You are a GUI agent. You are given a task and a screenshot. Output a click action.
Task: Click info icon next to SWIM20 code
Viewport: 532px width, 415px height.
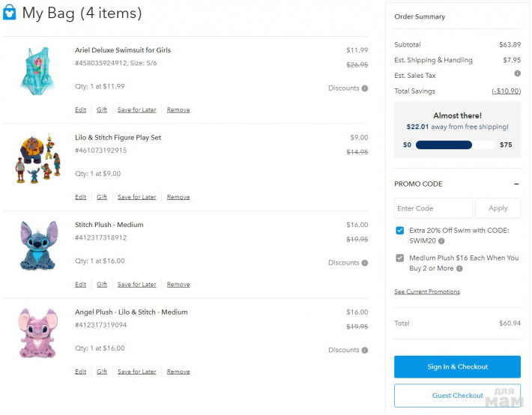pyautogui.click(x=441, y=241)
